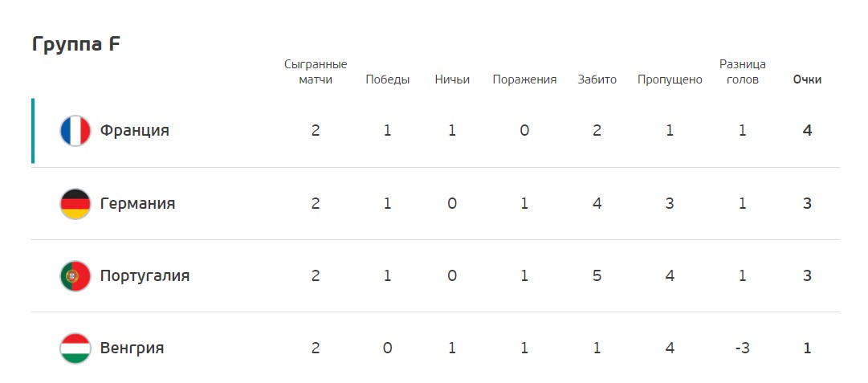Select the Разница голов column header
Screen dimensions: 868x383
click(743, 72)
